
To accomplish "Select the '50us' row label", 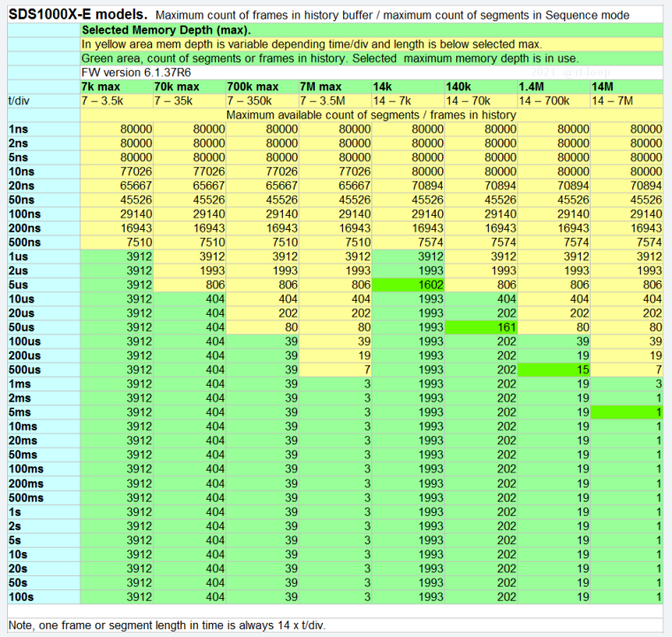I will point(43,327).
